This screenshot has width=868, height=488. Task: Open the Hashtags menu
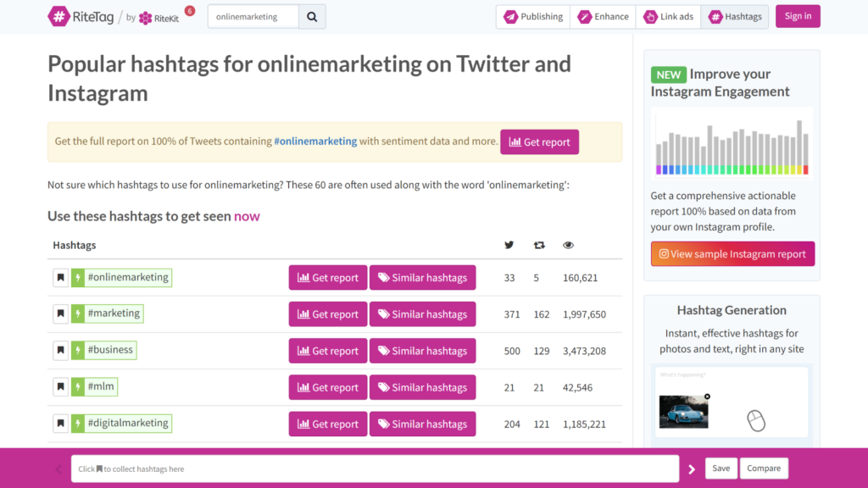pos(735,17)
